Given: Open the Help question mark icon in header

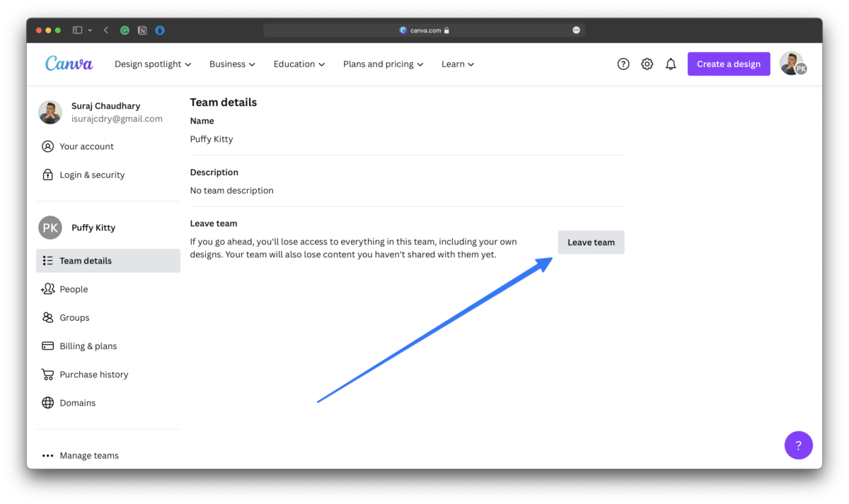Looking at the screenshot, I should coord(623,64).
